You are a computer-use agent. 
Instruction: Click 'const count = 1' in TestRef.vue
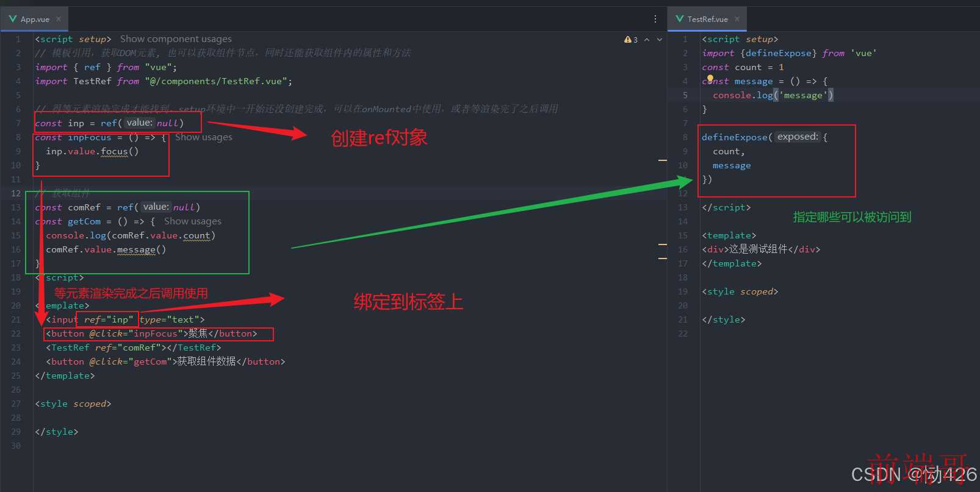coord(743,67)
